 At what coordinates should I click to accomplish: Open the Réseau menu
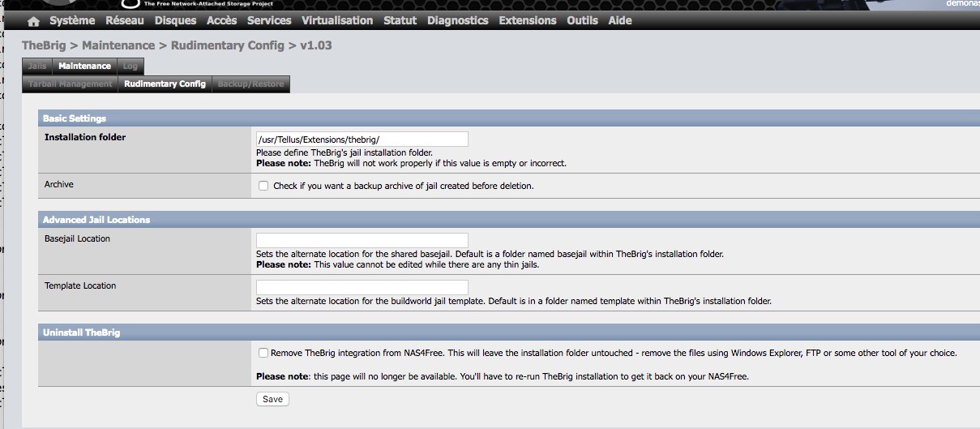point(125,20)
